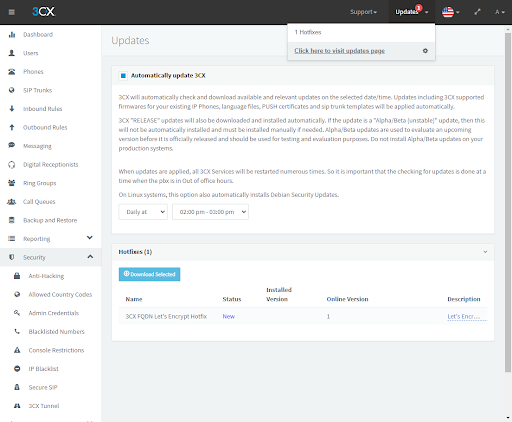Click the 3CX logo
Viewport: 512px width, 422px height.
click(x=43, y=12)
